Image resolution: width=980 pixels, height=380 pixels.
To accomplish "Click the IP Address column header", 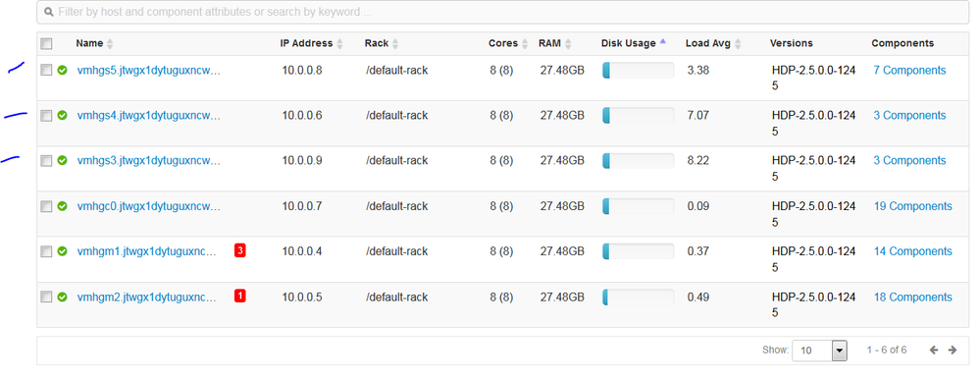I will (306, 43).
